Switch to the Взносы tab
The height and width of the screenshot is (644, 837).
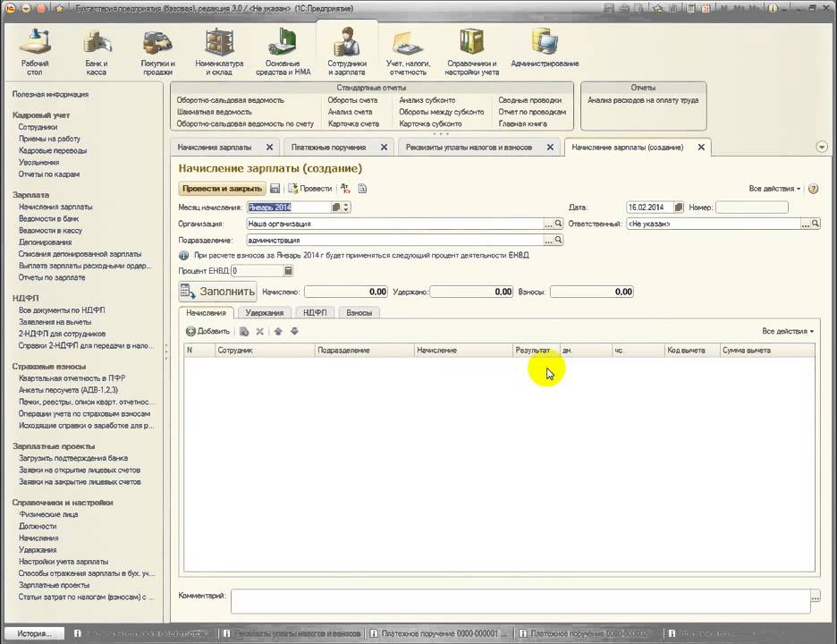point(359,312)
